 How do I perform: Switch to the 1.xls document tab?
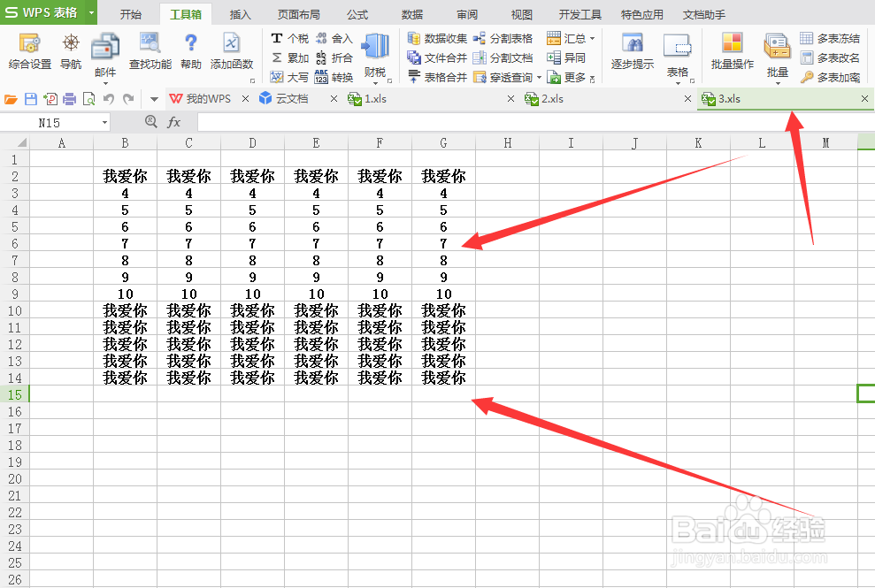pos(431,99)
